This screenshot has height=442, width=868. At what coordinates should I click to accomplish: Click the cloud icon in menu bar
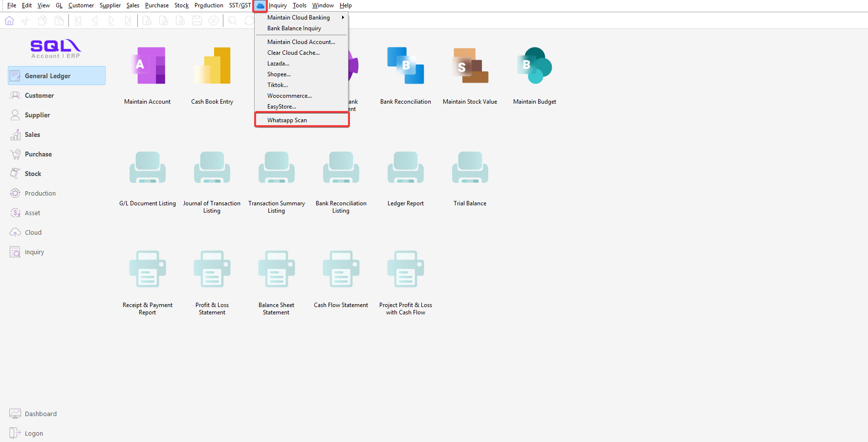[x=260, y=5]
